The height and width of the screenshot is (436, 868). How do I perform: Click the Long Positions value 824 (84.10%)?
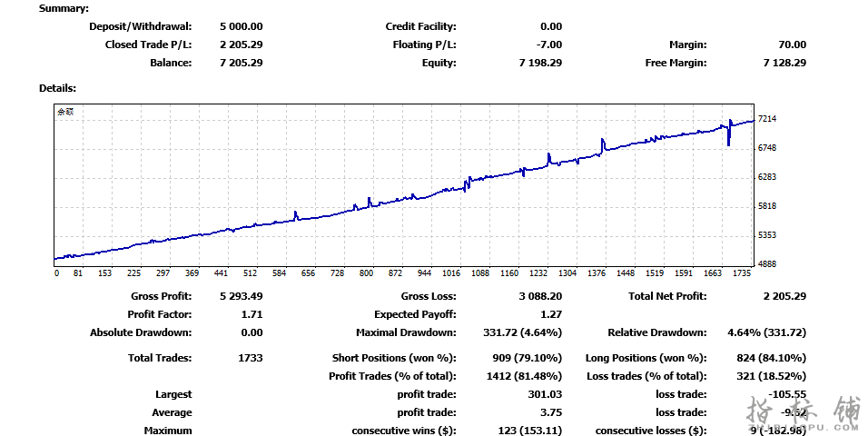[772, 359]
